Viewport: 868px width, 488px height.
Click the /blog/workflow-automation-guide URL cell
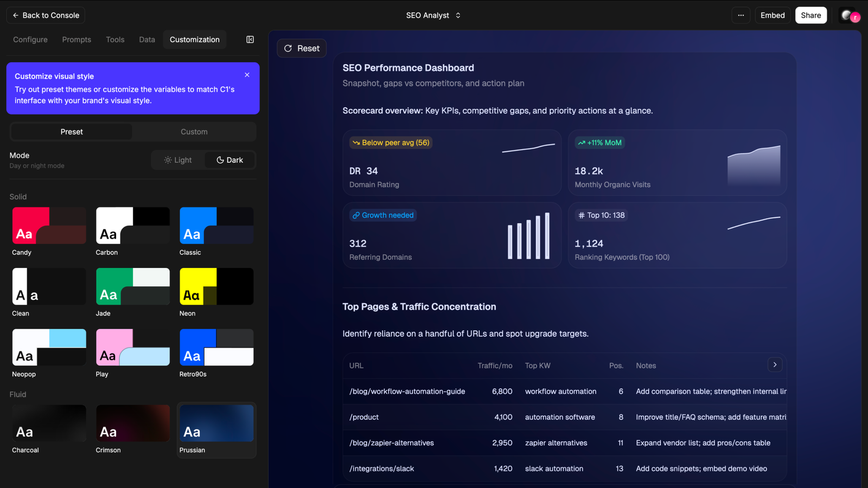coord(407,391)
